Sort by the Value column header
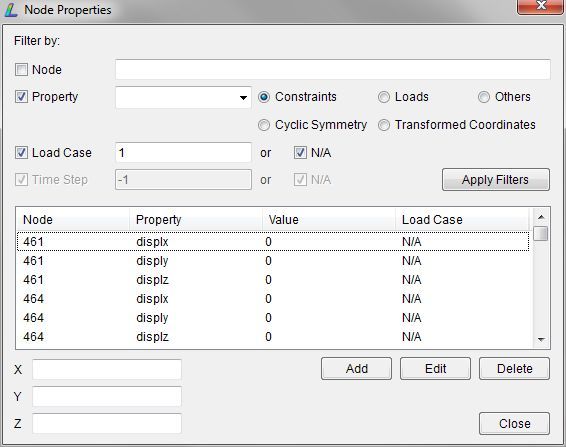The width and height of the screenshot is (566, 447). click(329, 220)
